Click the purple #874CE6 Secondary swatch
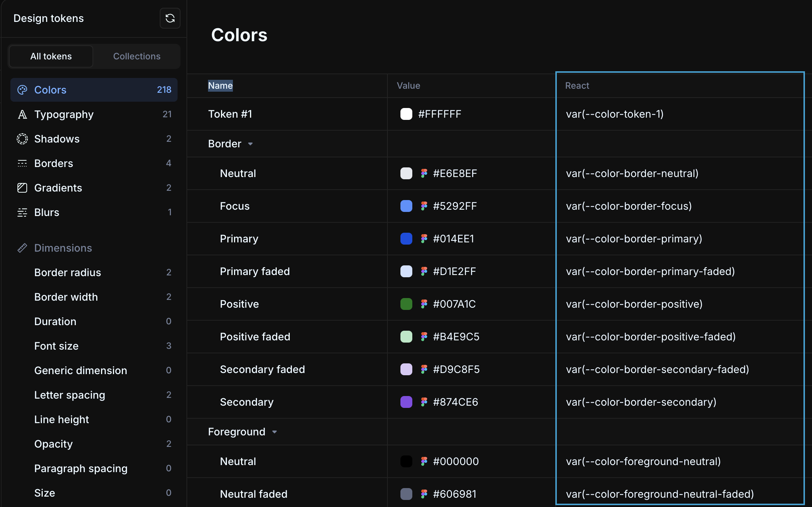812x507 pixels. pos(406,402)
